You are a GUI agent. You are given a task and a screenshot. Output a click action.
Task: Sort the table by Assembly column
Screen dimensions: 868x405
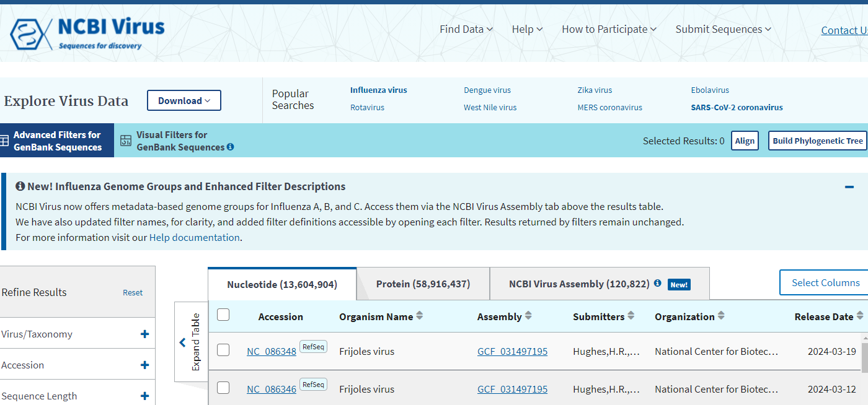point(528,316)
